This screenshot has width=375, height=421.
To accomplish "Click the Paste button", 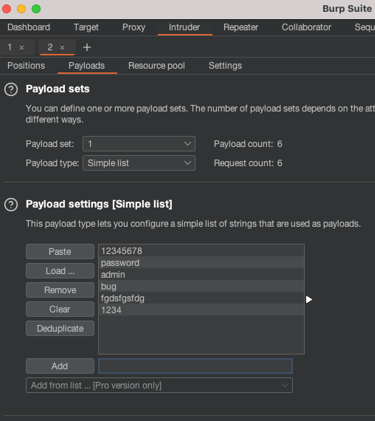I will point(60,252).
